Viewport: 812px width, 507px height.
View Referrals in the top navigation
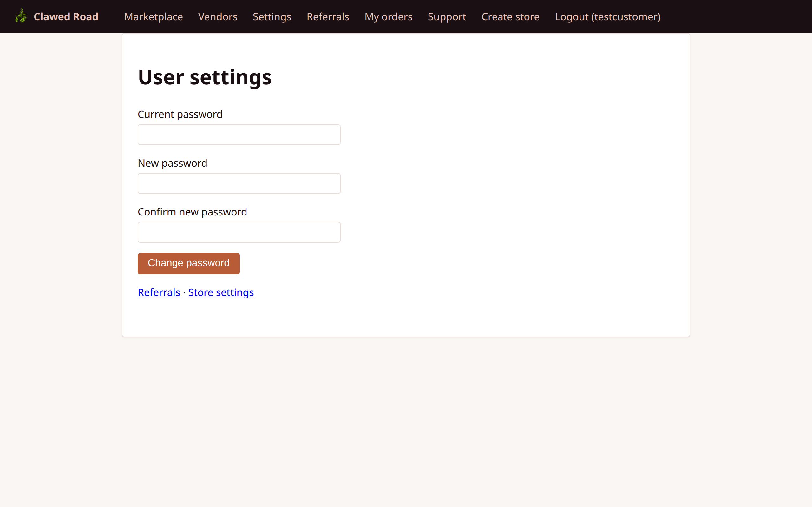tap(327, 16)
